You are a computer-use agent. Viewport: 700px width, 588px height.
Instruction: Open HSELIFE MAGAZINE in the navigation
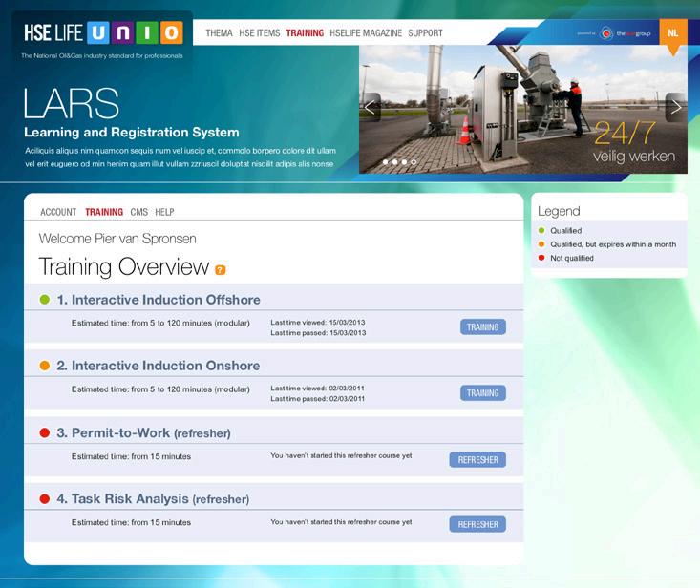coord(366,33)
